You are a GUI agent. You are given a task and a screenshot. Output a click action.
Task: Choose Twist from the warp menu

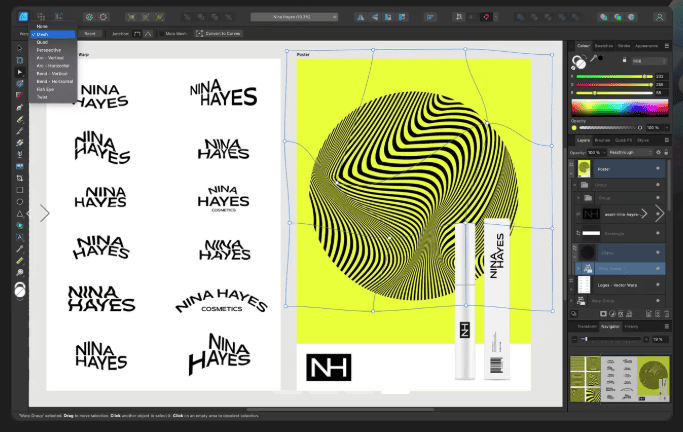42,97
